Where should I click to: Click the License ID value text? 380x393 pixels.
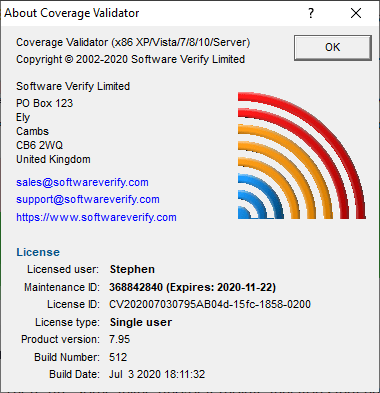pos(210,304)
